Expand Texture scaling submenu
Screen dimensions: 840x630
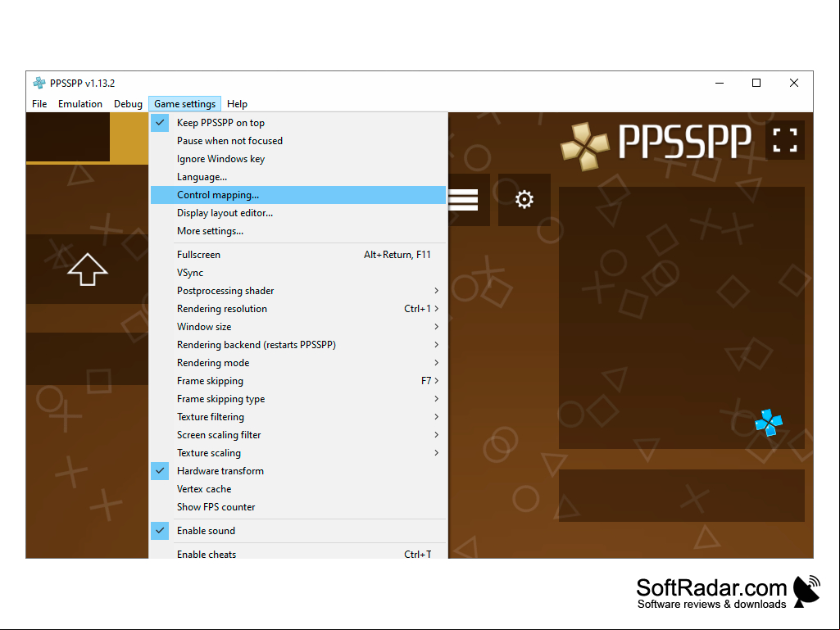(x=297, y=453)
